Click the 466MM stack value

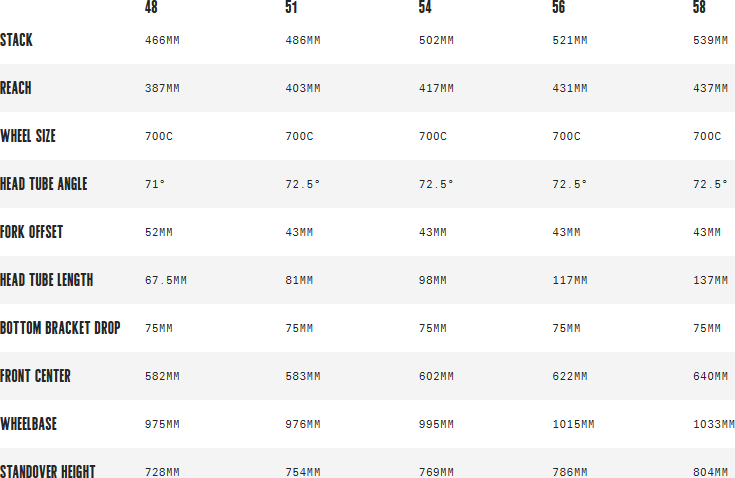point(162,41)
